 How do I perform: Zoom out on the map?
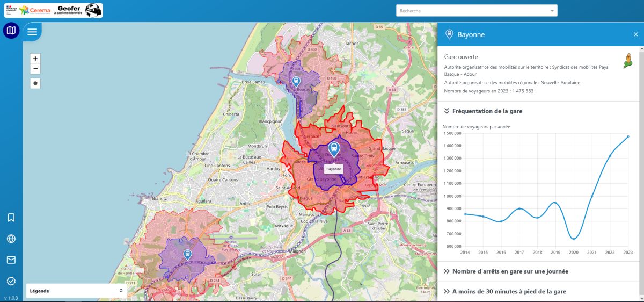pyautogui.click(x=35, y=69)
